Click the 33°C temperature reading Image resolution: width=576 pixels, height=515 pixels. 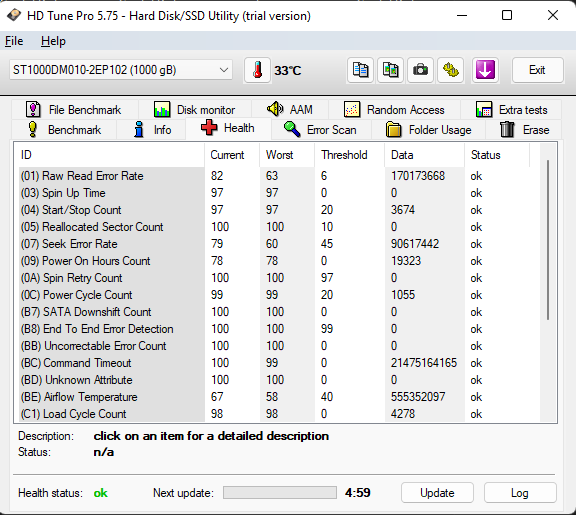point(288,71)
